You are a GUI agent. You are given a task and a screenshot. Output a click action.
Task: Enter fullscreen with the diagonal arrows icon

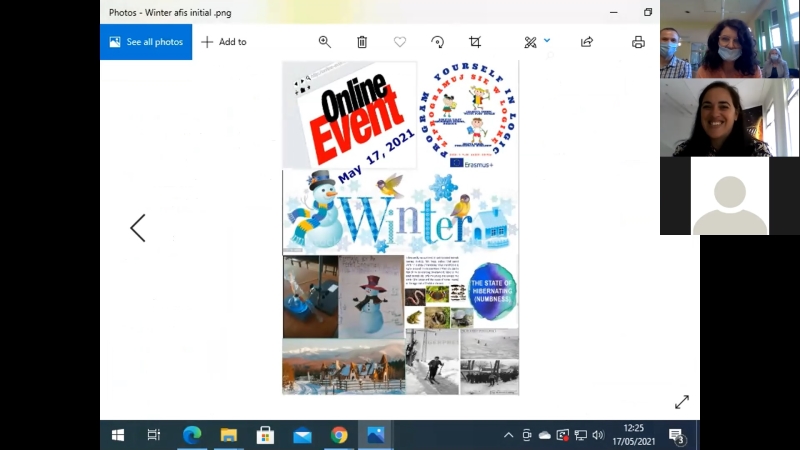coord(682,402)
